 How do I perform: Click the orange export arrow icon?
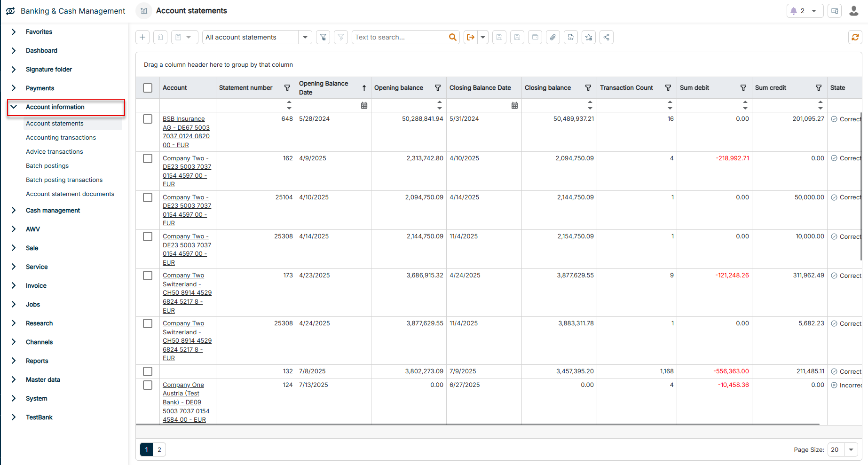(x=470, y=37)
